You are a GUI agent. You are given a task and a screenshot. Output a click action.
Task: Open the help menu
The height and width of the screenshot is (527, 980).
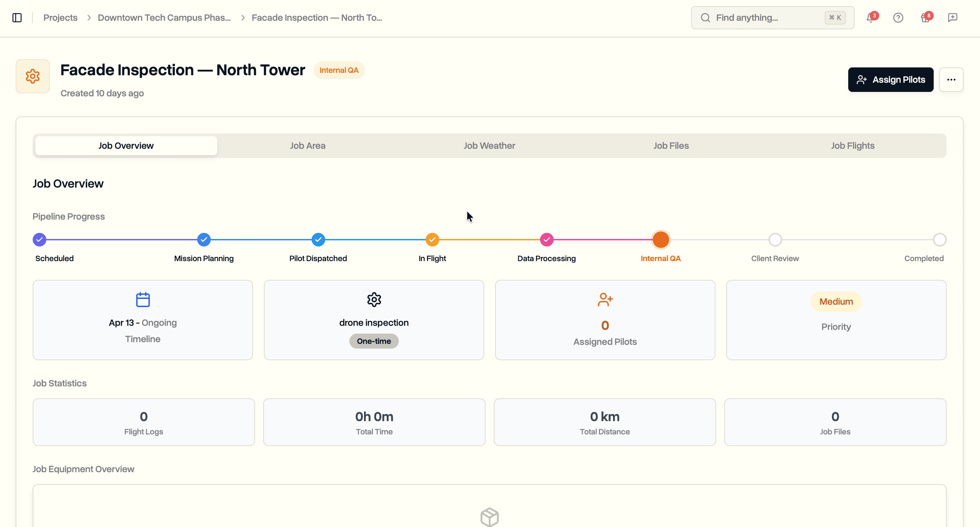click(x=898, y=17)
